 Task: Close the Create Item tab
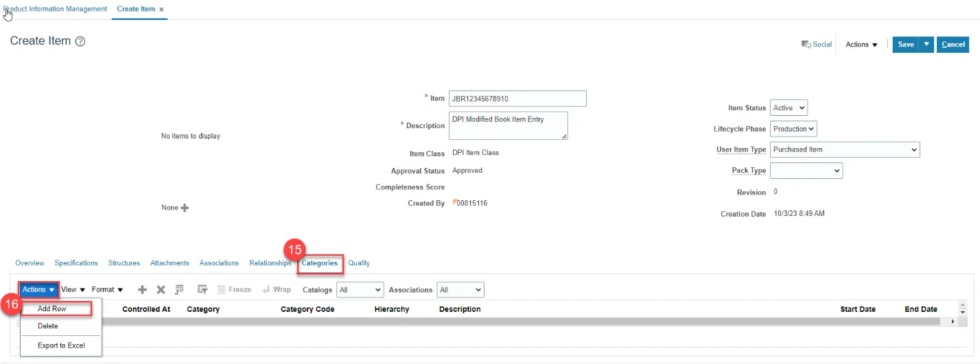(x=161, y=10)
